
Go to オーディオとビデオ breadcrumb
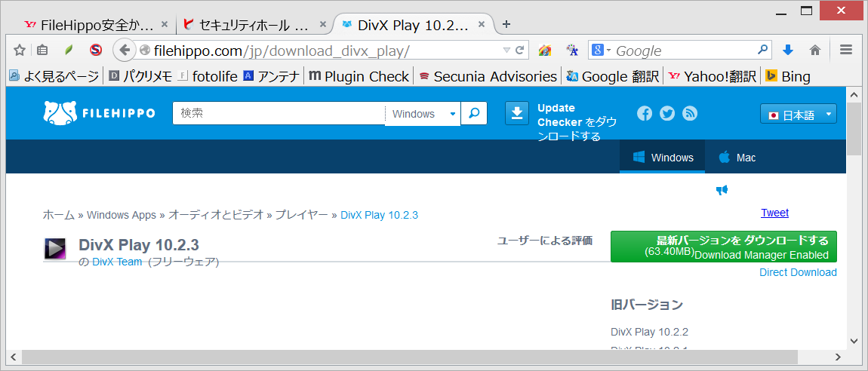[x=216, y=215]
